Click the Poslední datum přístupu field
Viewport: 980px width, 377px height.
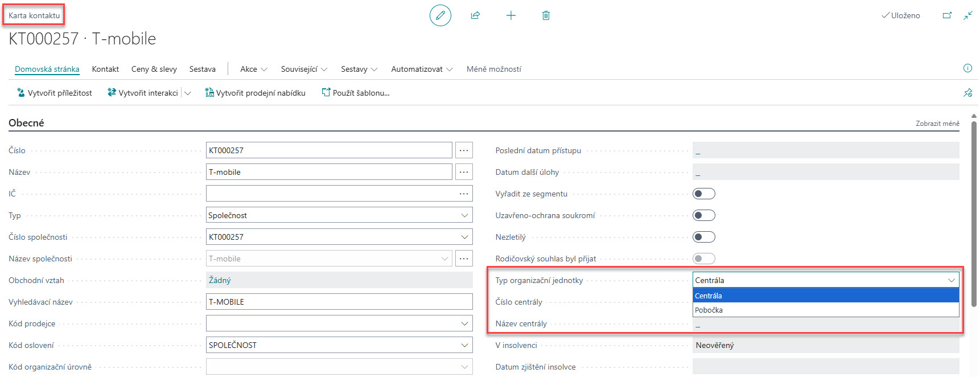point(826,150)
